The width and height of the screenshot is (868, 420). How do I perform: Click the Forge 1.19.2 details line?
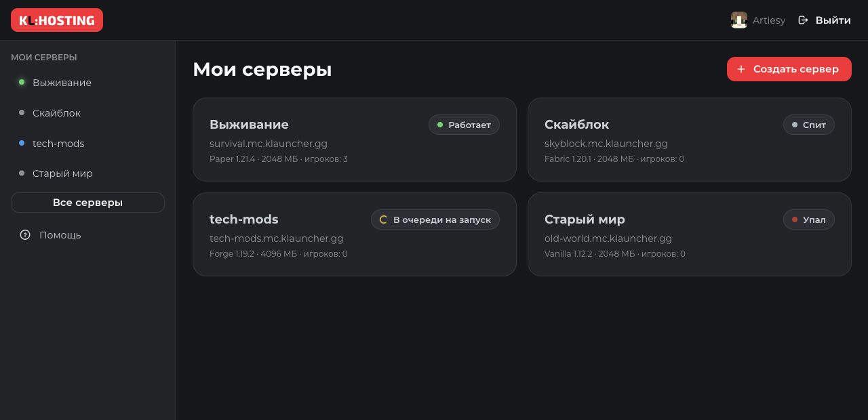click(279, 254)
